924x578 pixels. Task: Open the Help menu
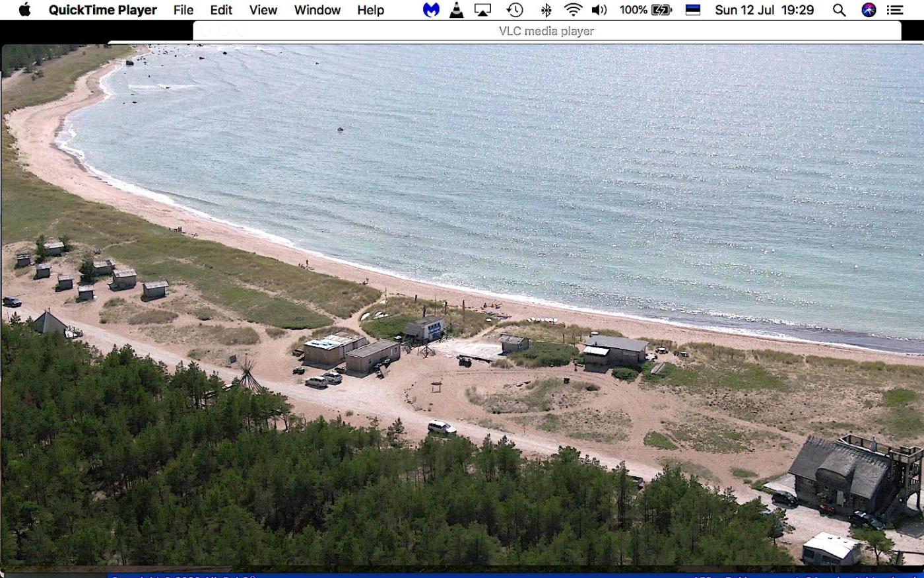[x=370, y=10]
